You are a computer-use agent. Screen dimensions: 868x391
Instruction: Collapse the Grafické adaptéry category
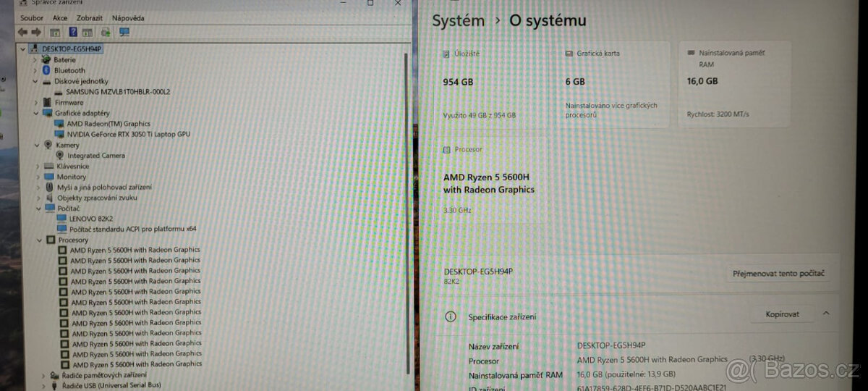(x=35, y=113)
